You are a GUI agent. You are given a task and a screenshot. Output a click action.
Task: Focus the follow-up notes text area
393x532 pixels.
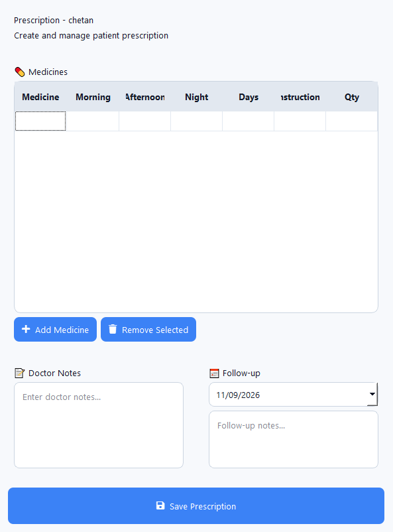pos(294,439)
